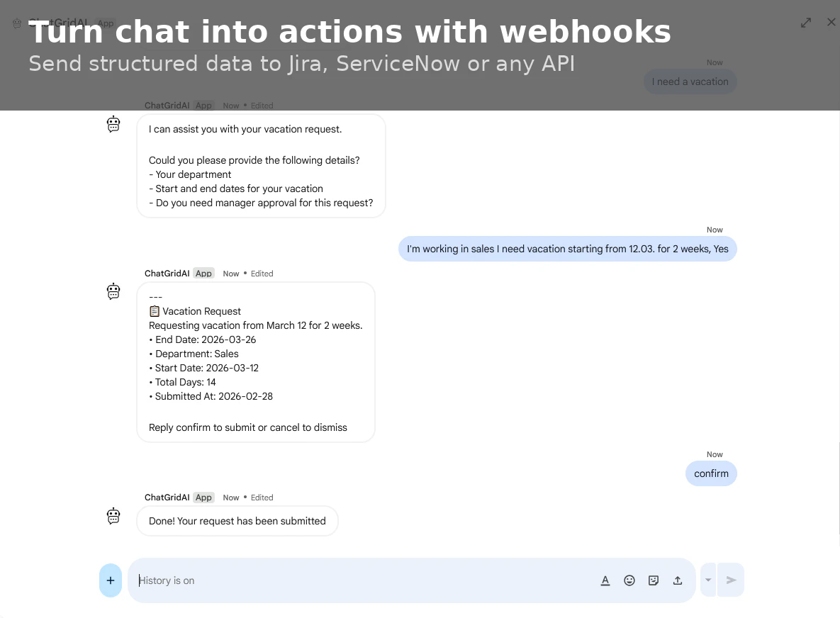The width and height of the screenshot is (840, 618).
Task: Click 'I can assist you with your vacation' text
Action: (245, 129)
